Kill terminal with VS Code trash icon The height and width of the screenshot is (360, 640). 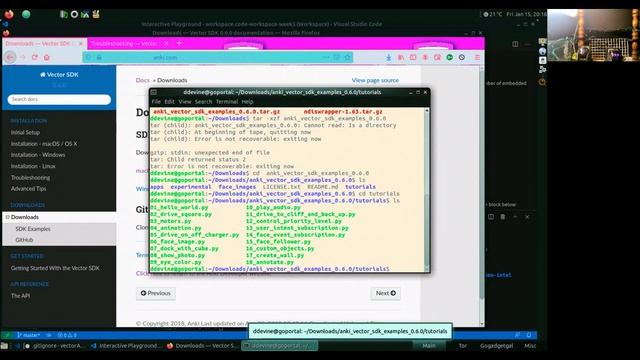[503, 217]
